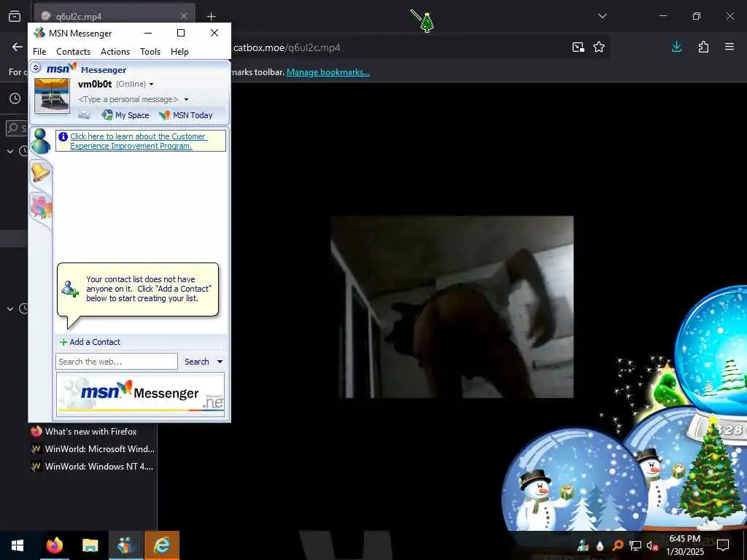Click the Search button in Messenger

pyautogui.click(x=197, y=362)
